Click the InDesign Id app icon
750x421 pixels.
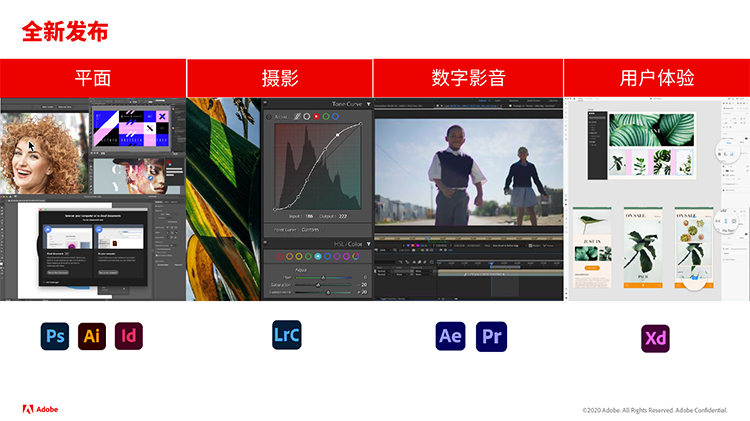129,336
